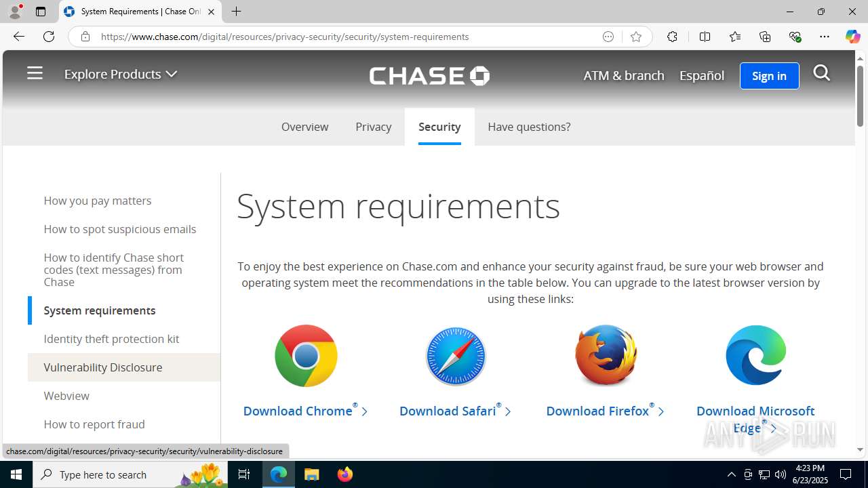
Task: Switch site language to Español
Action: [702, 75]
